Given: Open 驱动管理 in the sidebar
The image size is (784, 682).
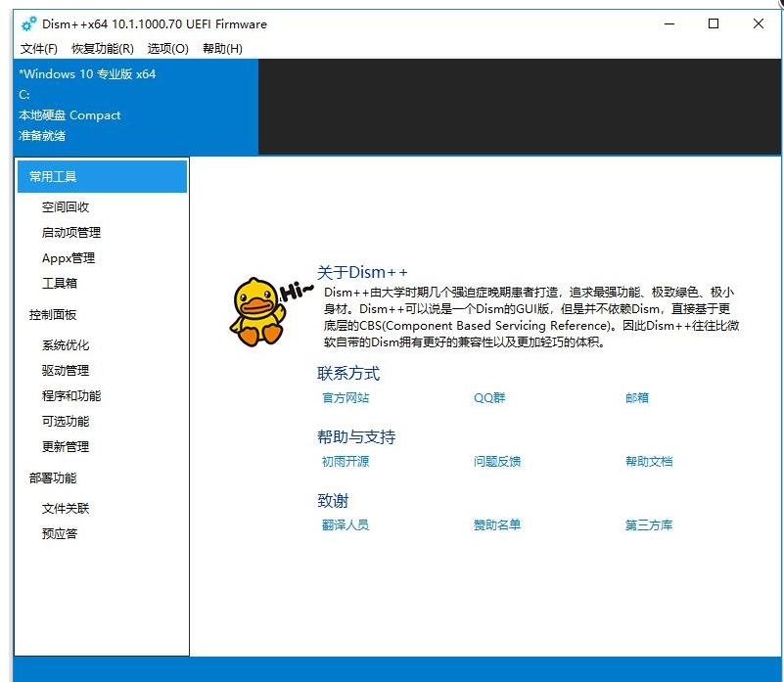Looking at the screenshot, I should pyautogui.click(x=65, y=371).
